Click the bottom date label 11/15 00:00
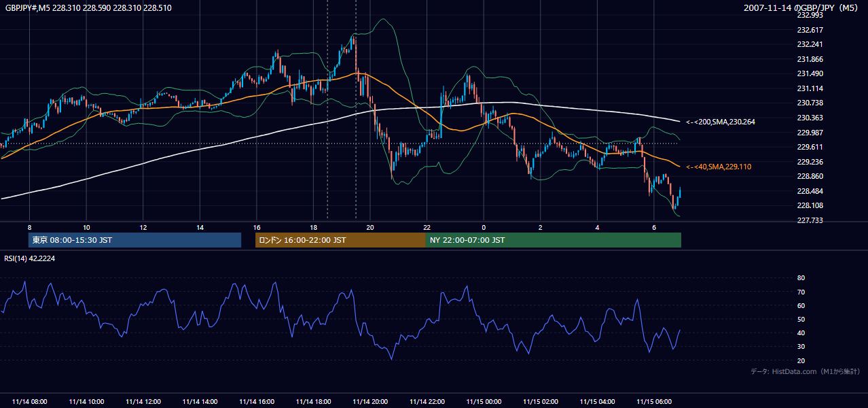 pos(484,402)
